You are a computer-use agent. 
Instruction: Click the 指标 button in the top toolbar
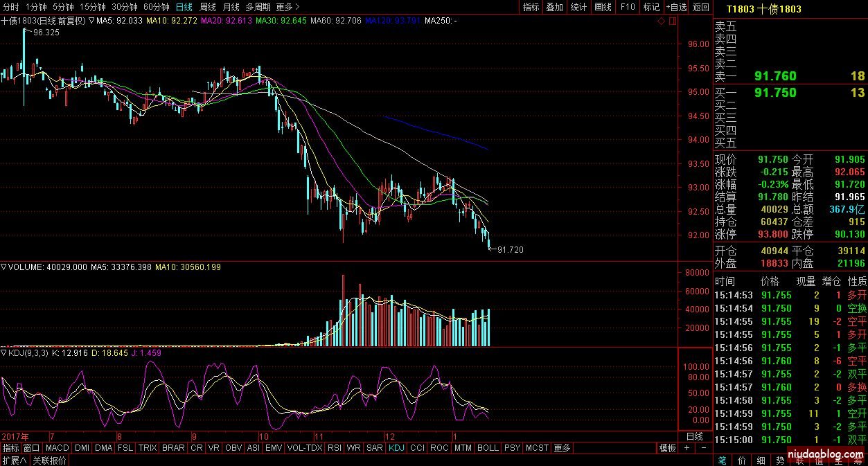[531, 7]
